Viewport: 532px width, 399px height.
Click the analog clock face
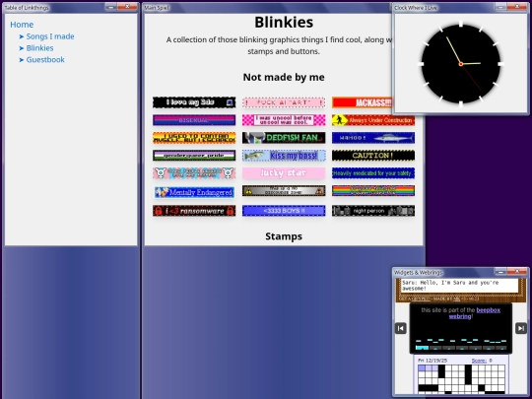pyautogui.click(x=461, y=64)
